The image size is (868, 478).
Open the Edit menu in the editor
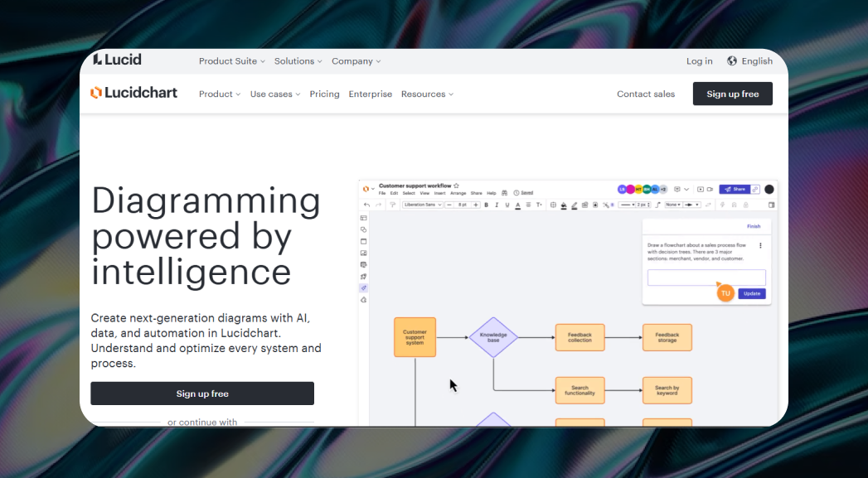click(394, 193)
